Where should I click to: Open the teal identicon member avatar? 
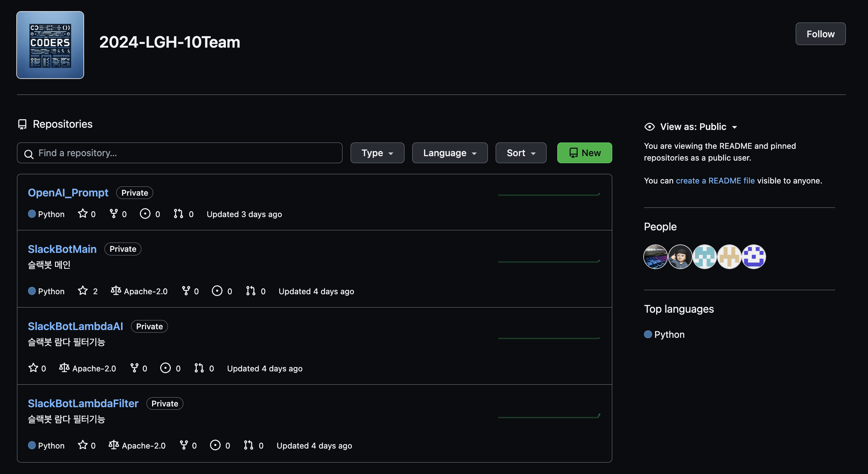[705, 257]
